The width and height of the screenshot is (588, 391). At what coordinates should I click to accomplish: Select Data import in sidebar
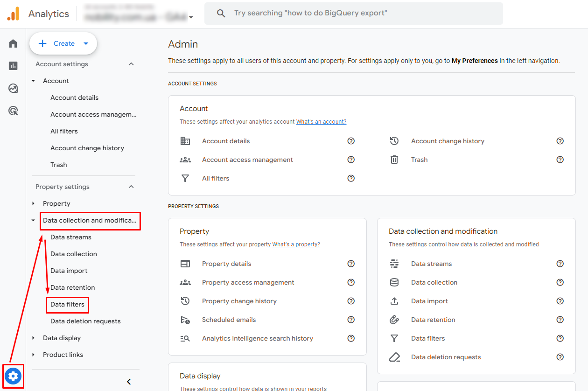pyautogui.click(x=69, y=271)
